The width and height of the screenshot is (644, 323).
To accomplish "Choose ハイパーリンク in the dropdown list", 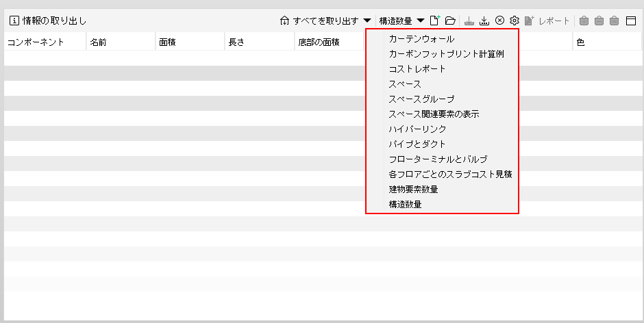I will coord(442,129).
